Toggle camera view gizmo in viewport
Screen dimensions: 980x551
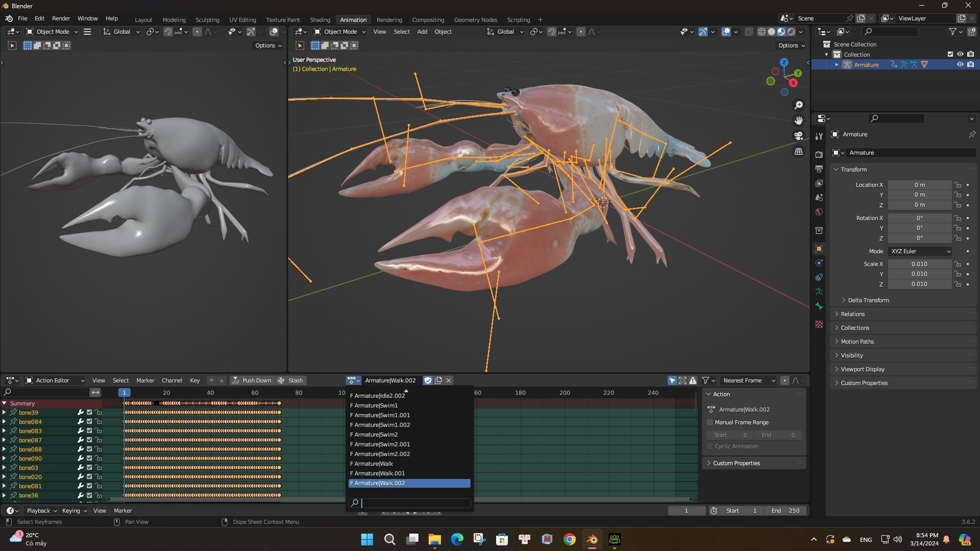798,136
